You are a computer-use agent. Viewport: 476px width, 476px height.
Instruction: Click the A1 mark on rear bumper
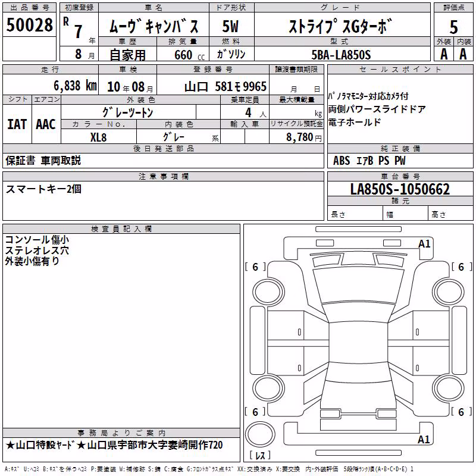pyautogui.click(x=424, y=439)
